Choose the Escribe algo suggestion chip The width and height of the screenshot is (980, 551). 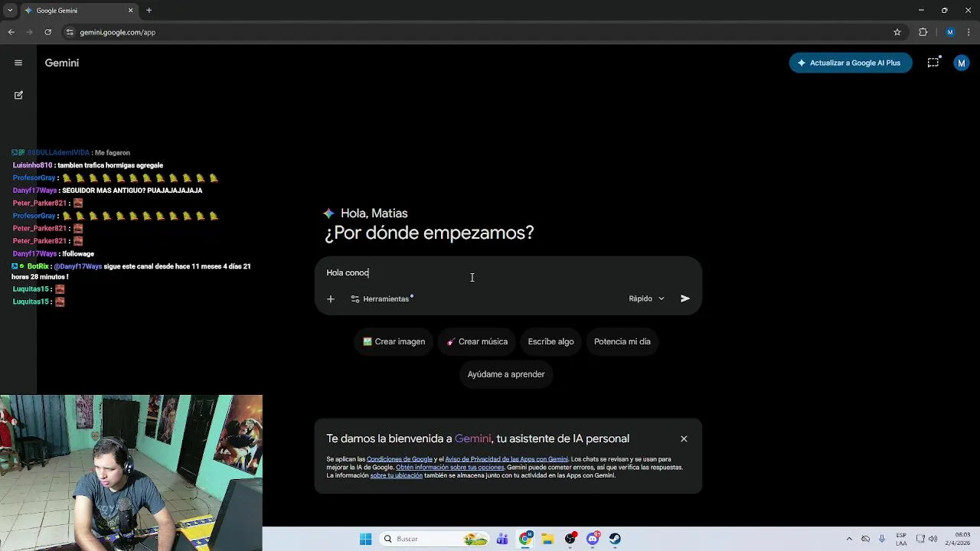pyautogui.click(x=550, y=341)
